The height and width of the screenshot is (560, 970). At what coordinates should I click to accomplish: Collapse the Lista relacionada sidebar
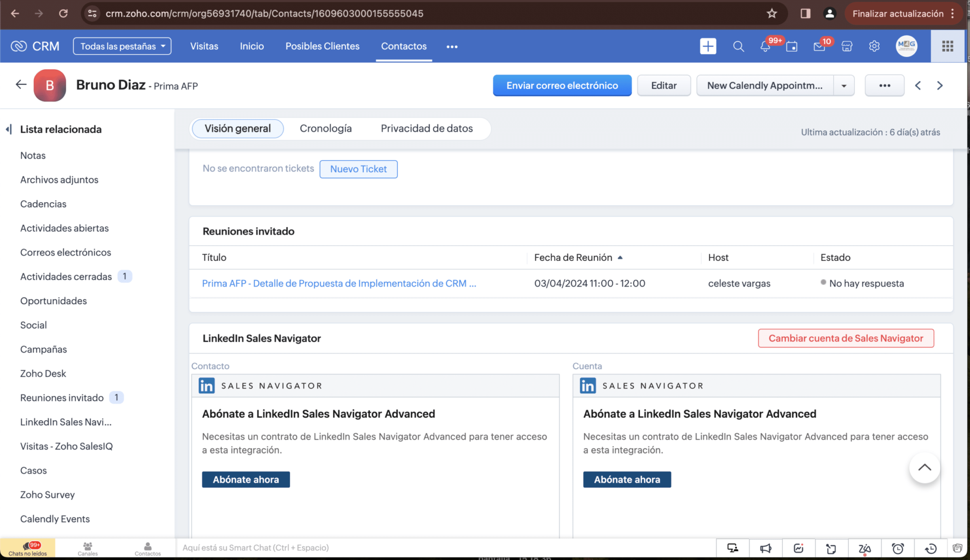(x=9, y=129)
